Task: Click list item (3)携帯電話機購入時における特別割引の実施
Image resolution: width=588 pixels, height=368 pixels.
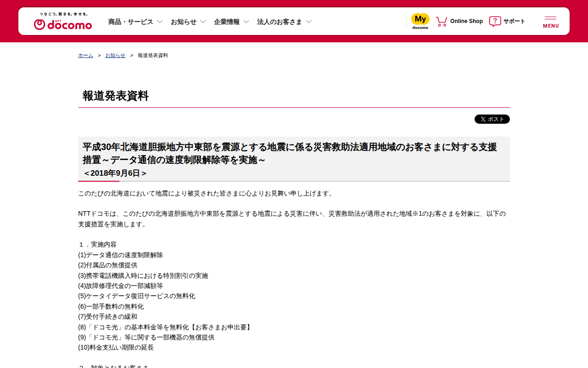Action: click(143, 276)
